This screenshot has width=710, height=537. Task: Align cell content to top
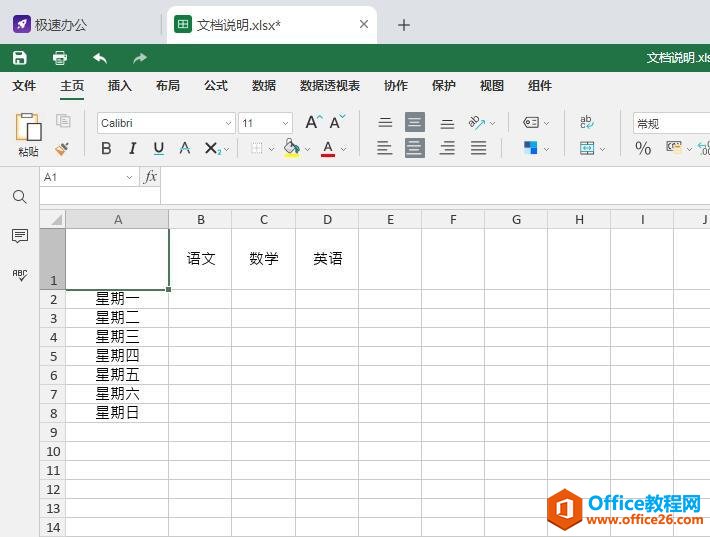385,122
